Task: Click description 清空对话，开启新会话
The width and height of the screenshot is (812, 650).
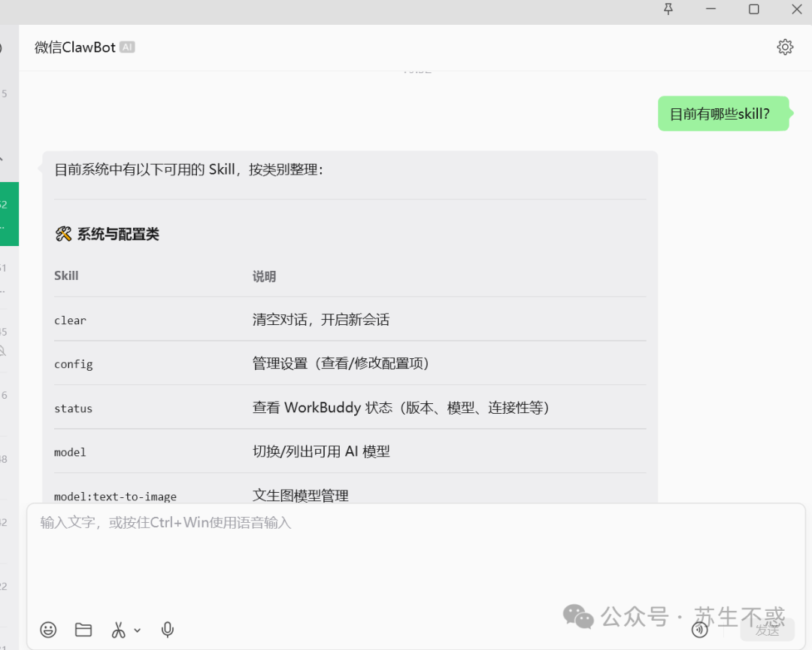Action: tap(320, 319)
